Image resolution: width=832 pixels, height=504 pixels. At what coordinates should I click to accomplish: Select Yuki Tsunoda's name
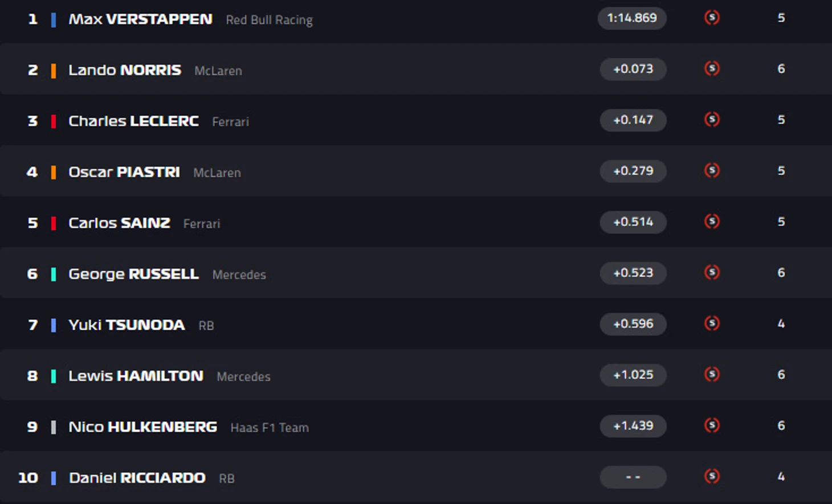point(127,325)
